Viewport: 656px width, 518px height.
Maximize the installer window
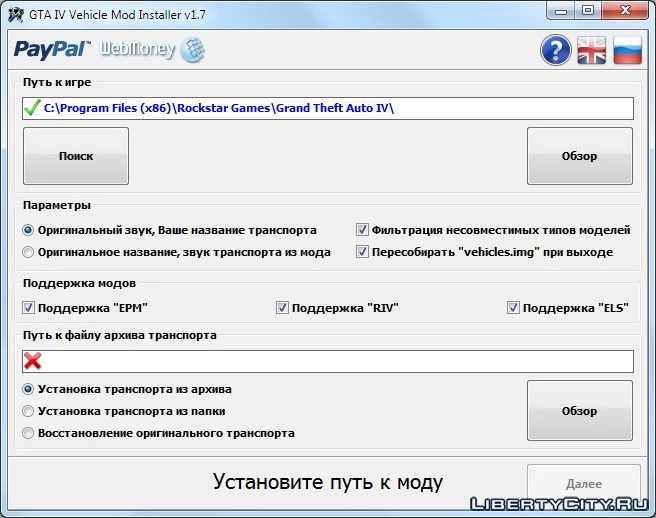coord(588,11)
